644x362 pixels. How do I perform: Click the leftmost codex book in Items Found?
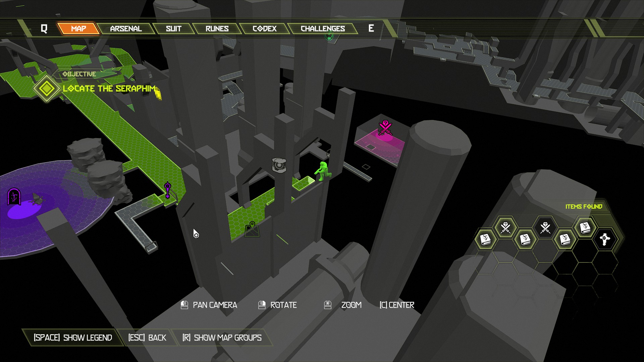[486, 239]
